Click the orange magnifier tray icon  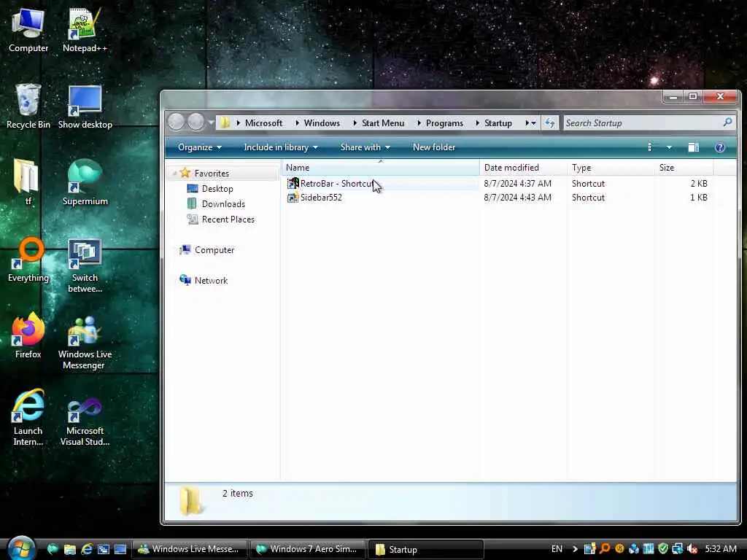click(x=605, y=549)
